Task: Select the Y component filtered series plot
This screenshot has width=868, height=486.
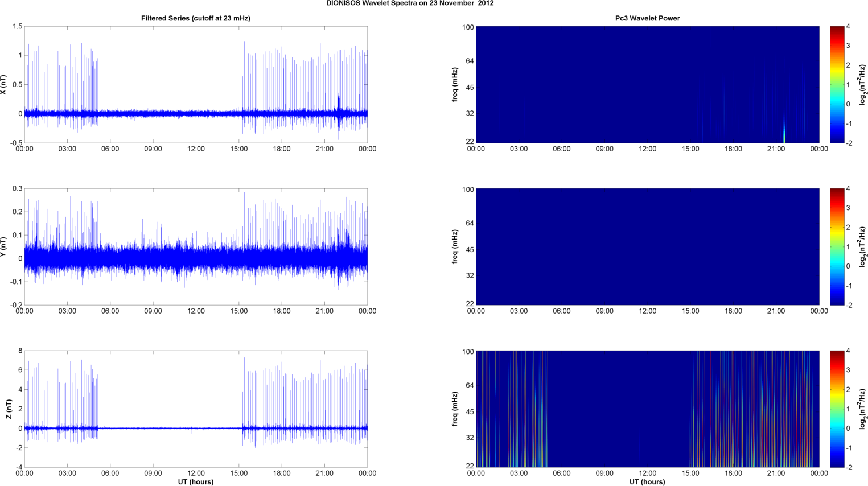Action: pyautogui.click(x=196, y=246)
